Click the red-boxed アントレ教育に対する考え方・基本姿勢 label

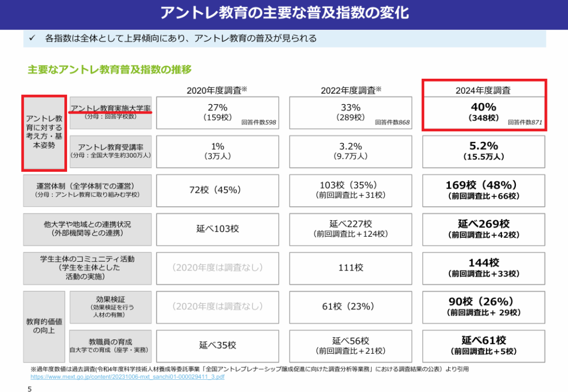click(x=44, y=134)
